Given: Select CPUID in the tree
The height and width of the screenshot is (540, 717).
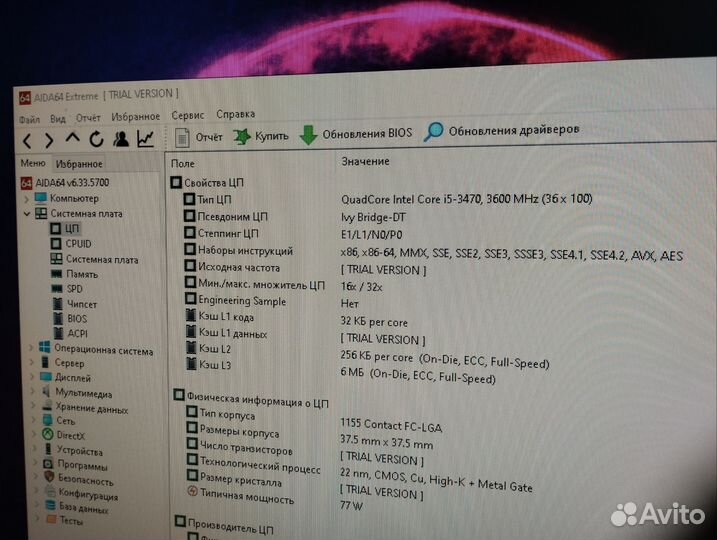Looking at the screenshot, I should 71,243.
